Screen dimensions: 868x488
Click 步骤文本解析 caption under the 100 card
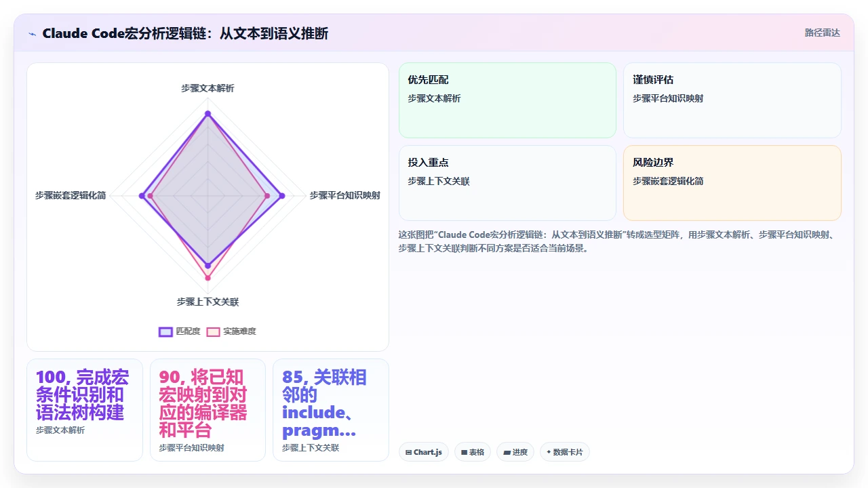tap(60, 430)
